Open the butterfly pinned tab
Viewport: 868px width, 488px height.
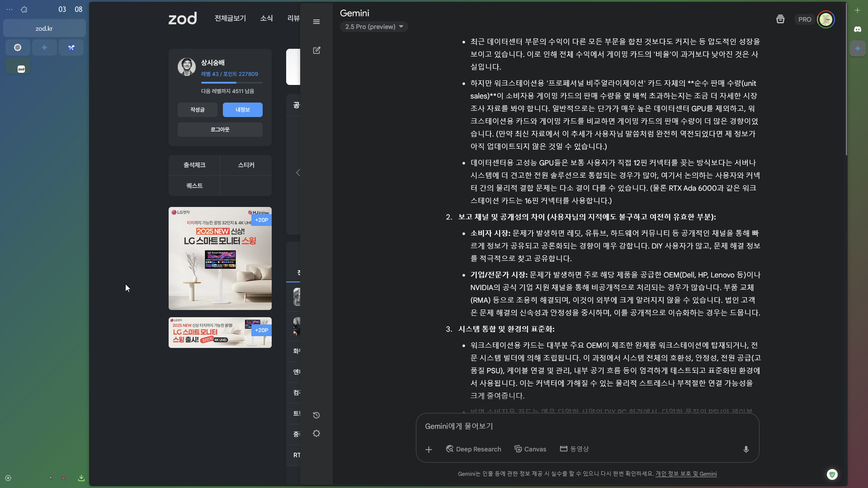click(71, 47)
